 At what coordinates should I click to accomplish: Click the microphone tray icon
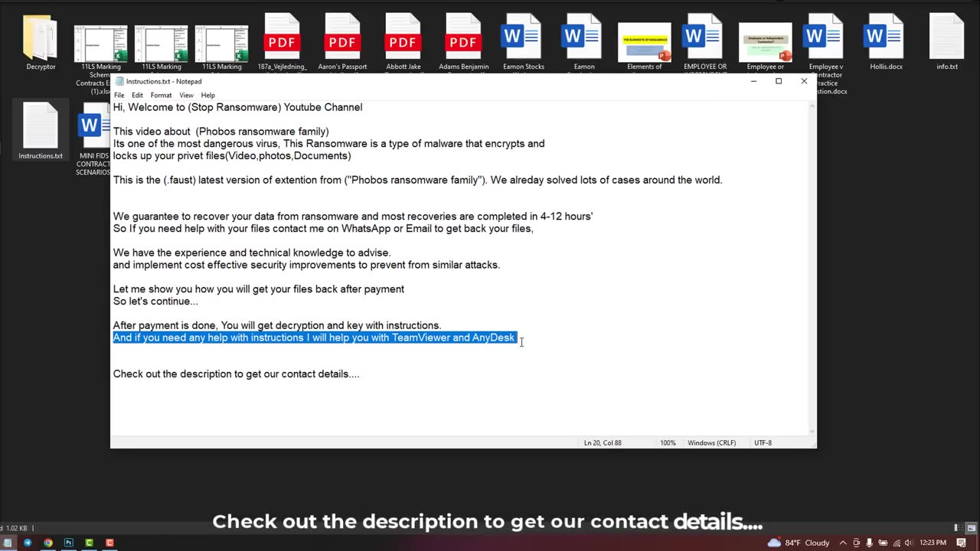(x=870, y=543)
